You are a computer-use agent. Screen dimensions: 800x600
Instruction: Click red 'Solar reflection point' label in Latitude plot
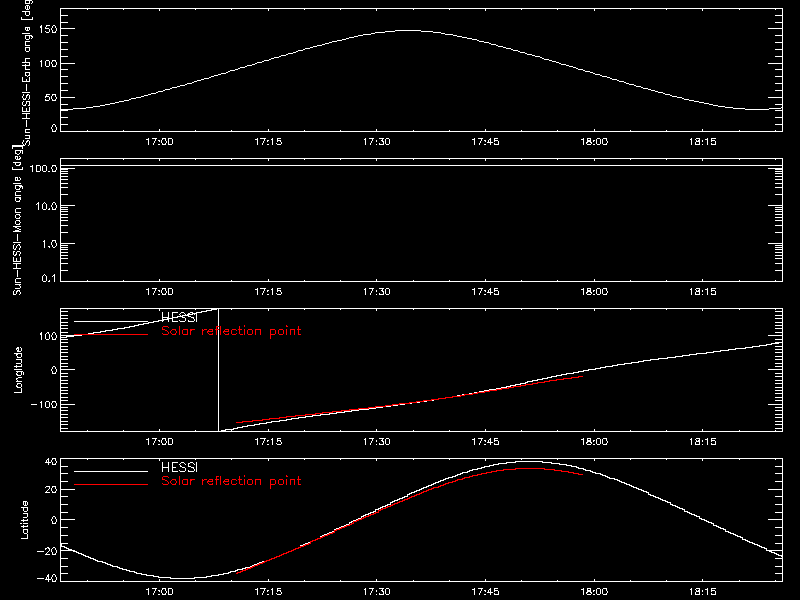231,481
